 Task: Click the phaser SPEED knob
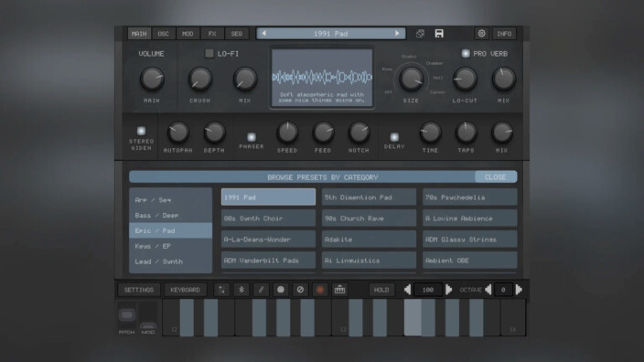pos(287,133)
